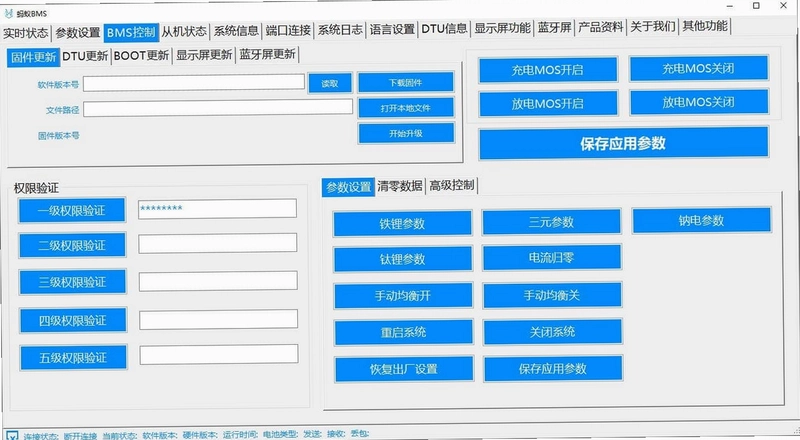This screenshot has width=800, height=440.
Task: Switch to the 参数设置 main tab
Action: pos(78,33)
